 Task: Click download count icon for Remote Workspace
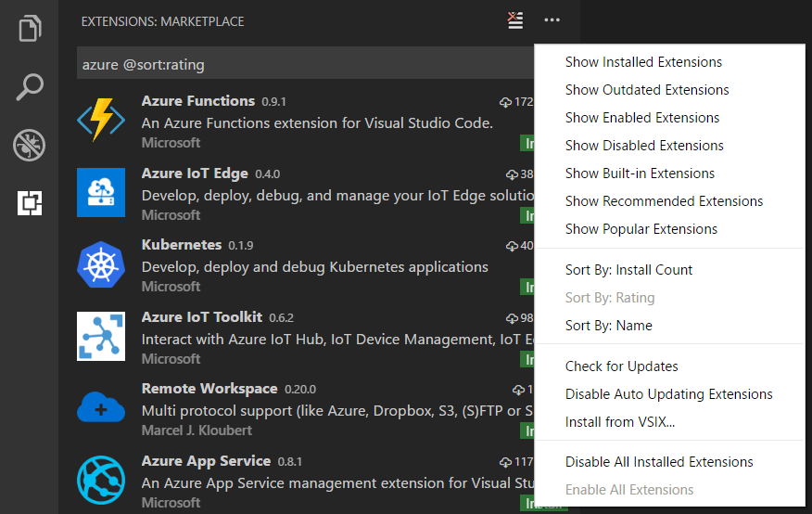click(518, 390)
